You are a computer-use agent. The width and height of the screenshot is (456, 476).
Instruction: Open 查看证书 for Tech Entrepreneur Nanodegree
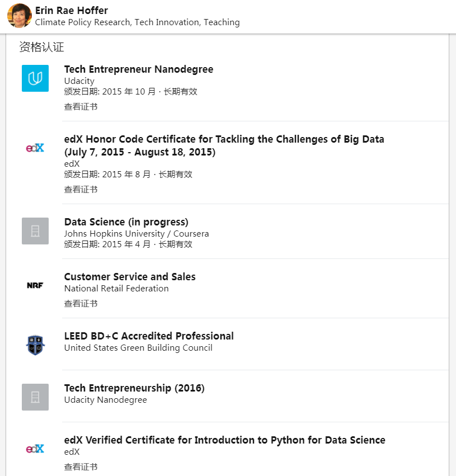click(81, 107)
